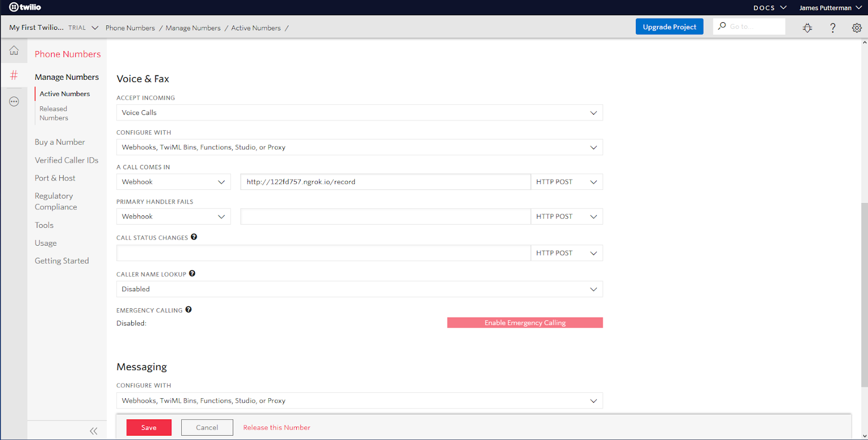This screenshot has width=868, height=440.
Task: Open A Call Comes In Webhook dropdown
Action: point(174,182)
